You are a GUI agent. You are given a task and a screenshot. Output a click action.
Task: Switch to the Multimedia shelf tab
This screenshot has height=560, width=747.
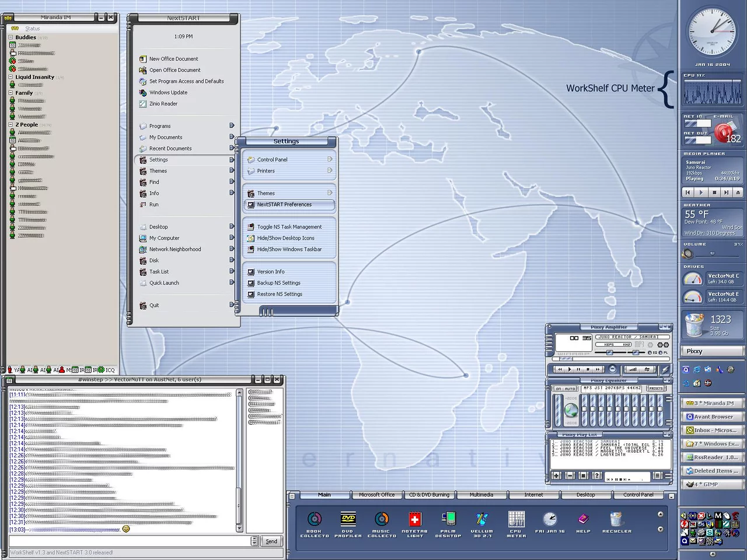(x=481, y=495)
